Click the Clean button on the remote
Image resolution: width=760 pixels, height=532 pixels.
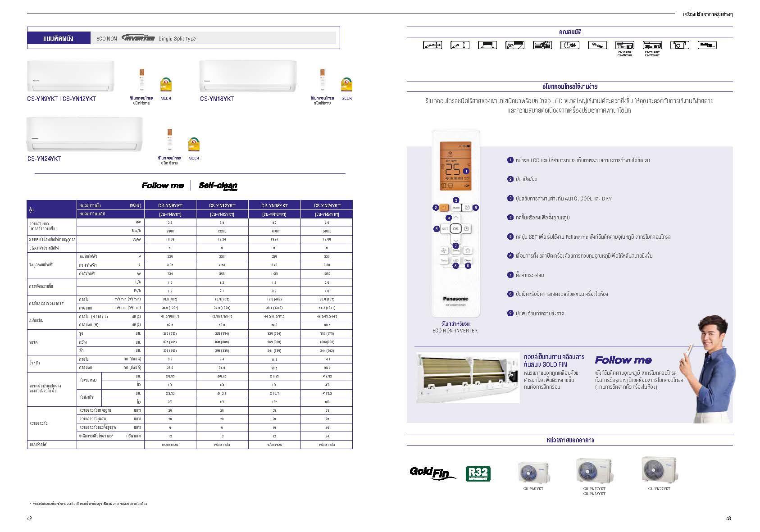[x=468, y=261]
